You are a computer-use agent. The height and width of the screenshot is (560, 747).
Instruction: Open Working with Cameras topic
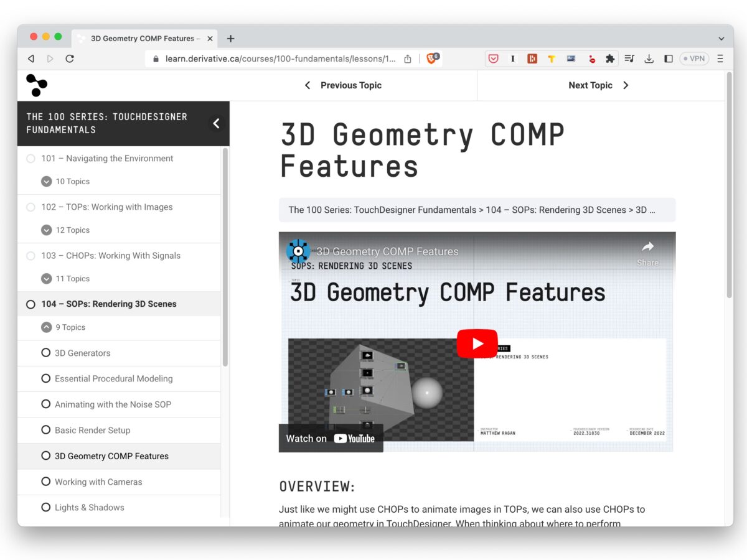[x=98, y=482]
